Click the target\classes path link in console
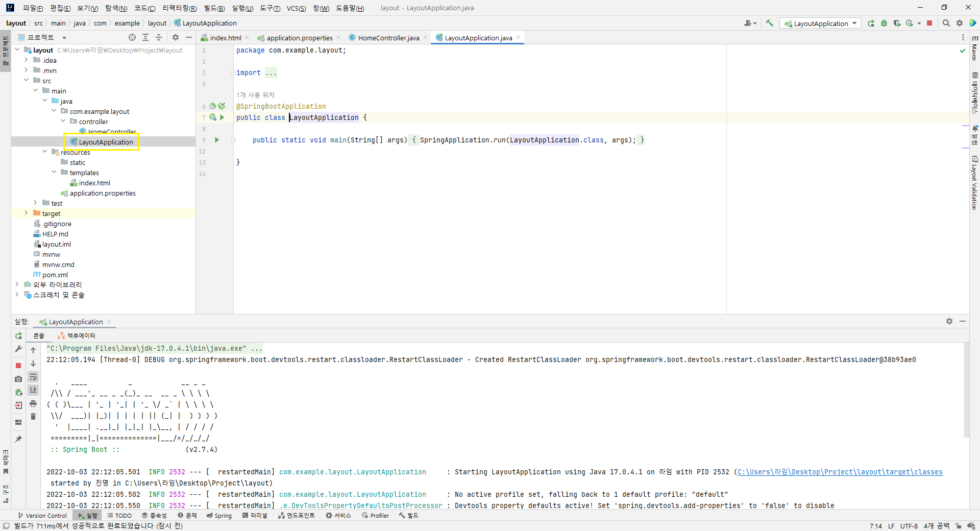The height and width of the screenshot is (531, 980). (840, 472)
